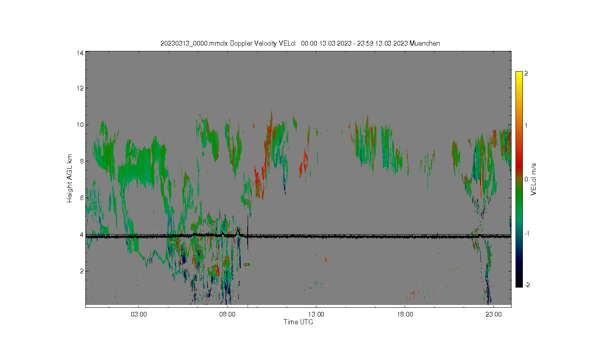Screen dimensions: 607x364
Task: Click the height tick label '8'
Action: click(82, 161)
